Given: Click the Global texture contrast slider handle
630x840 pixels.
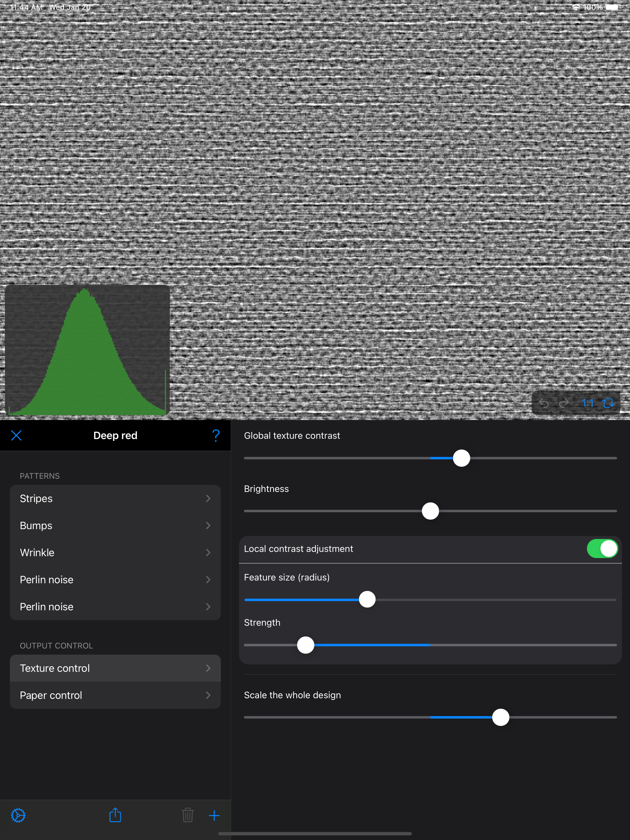Looking at the screenshot, I should pos(461,458).
